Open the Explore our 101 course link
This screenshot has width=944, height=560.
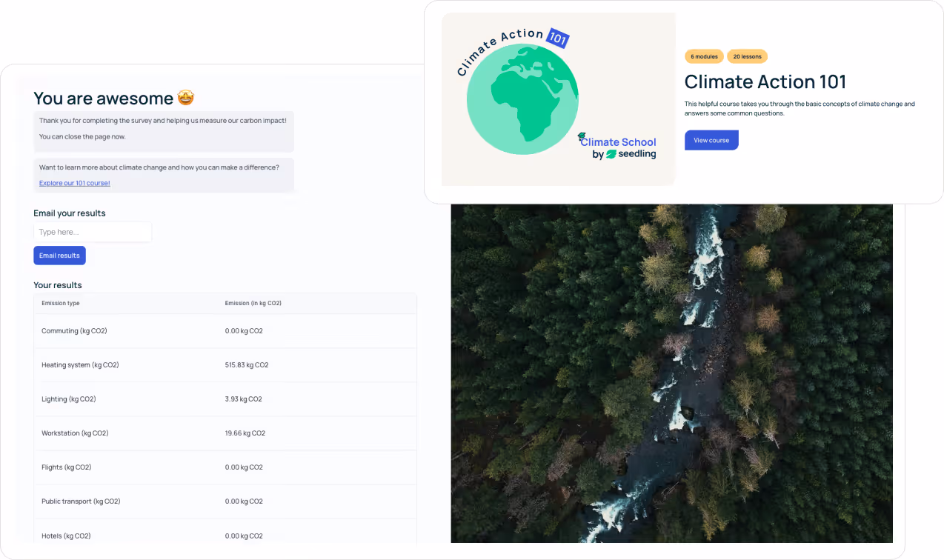(75, 183)
